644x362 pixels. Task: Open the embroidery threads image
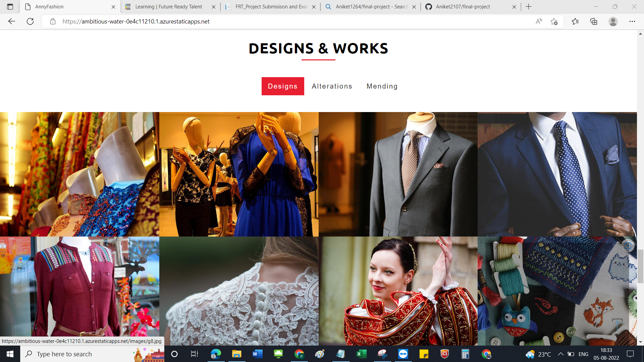click(557, 291)
